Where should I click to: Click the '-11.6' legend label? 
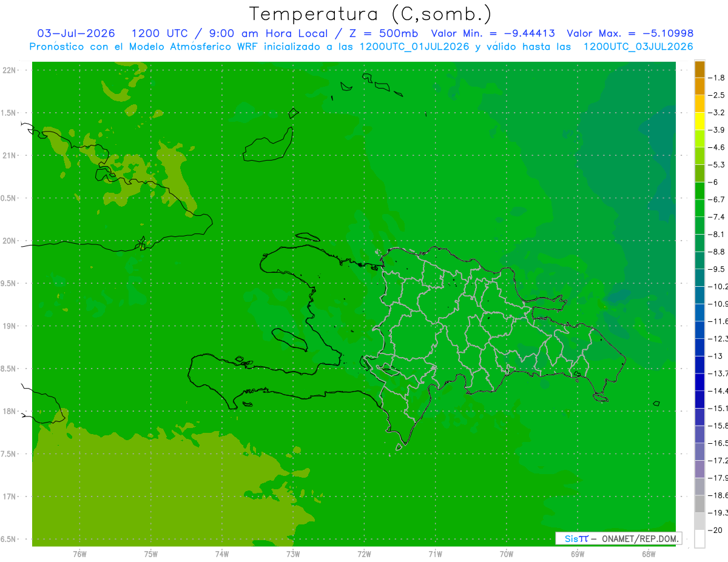pyautogui.click(x=719, y=321)
